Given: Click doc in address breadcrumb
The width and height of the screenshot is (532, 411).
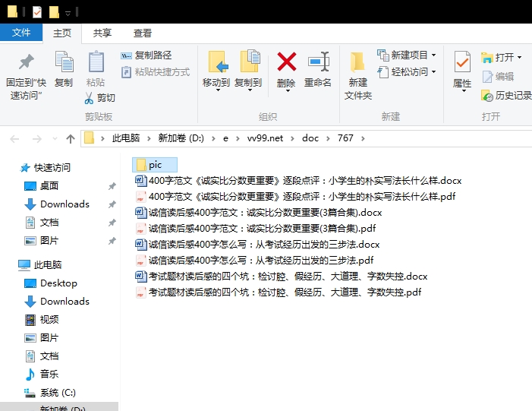Looking at the screenshot, I should click(x=310, y=138).
